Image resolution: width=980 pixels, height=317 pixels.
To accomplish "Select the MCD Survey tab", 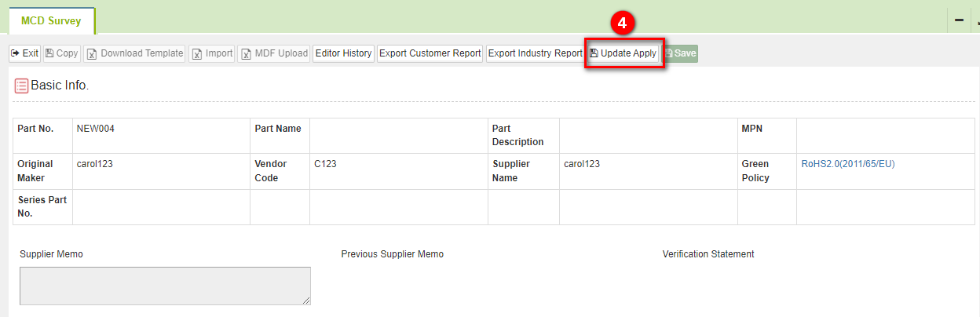I will [51, 21].
